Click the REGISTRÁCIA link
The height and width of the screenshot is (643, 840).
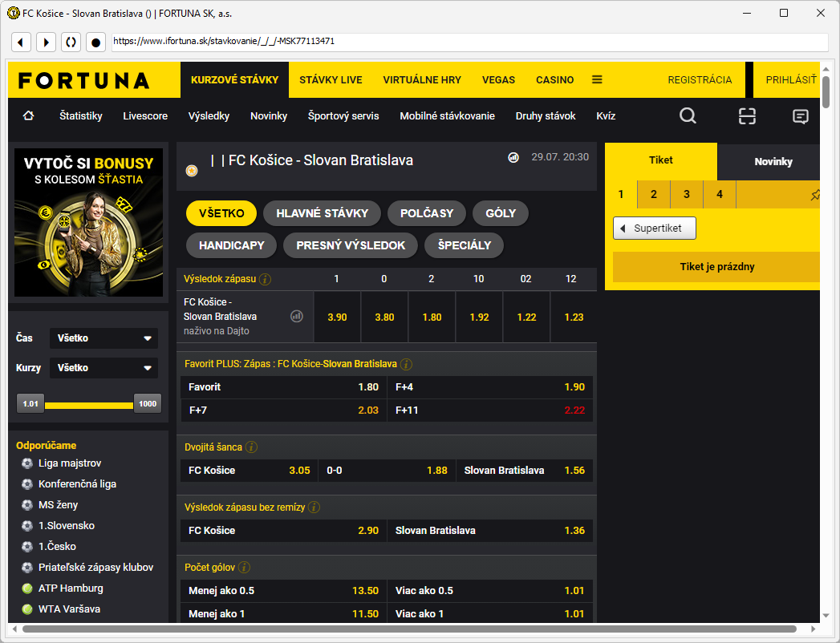click(x=700, y=80)
